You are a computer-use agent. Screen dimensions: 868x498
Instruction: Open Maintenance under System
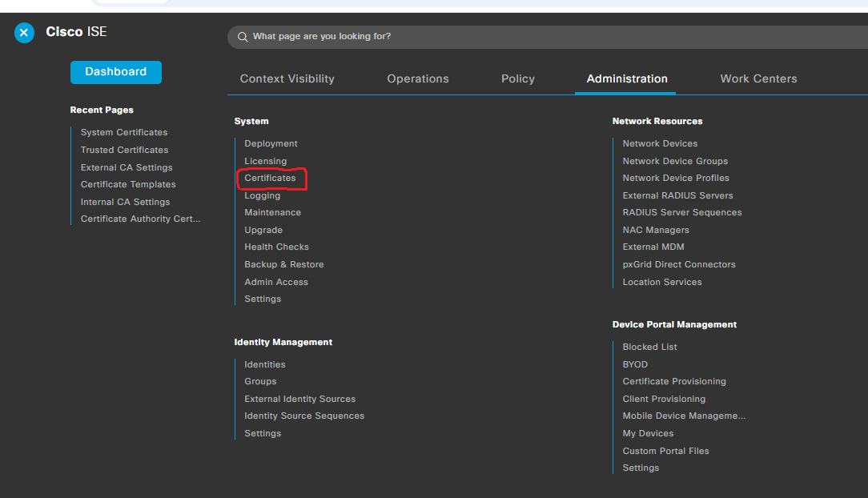coord(273,212)
